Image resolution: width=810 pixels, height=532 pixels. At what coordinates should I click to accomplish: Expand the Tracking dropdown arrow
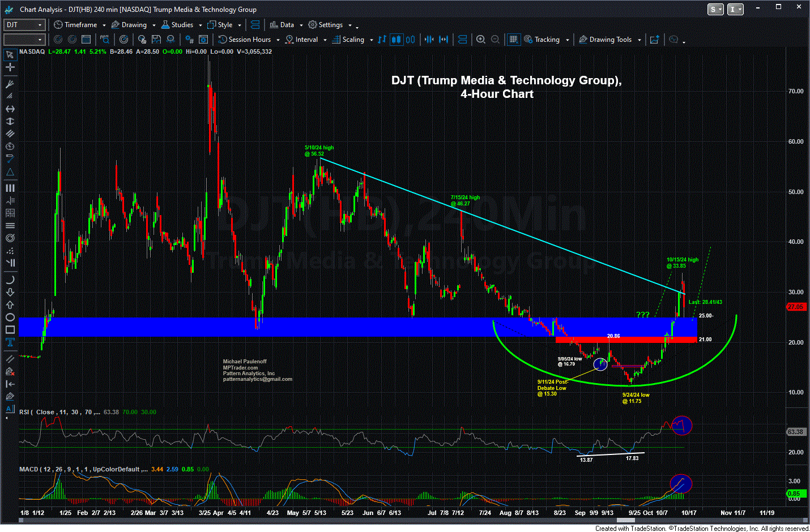tap(567, 40)
